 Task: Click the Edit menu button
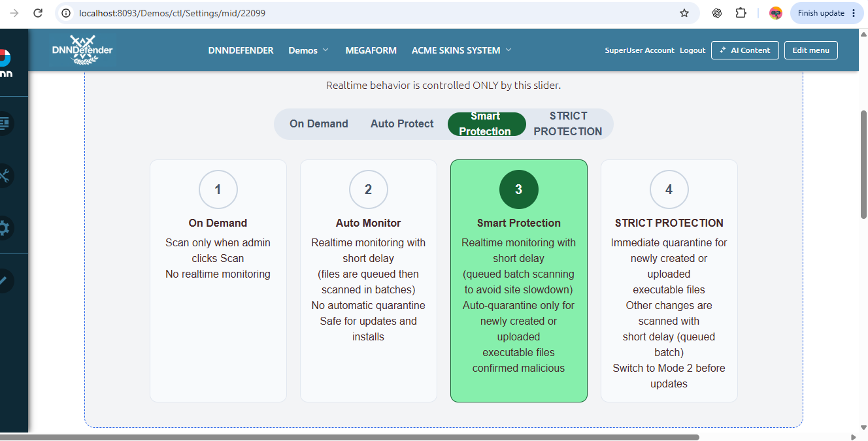pos(810,50)
